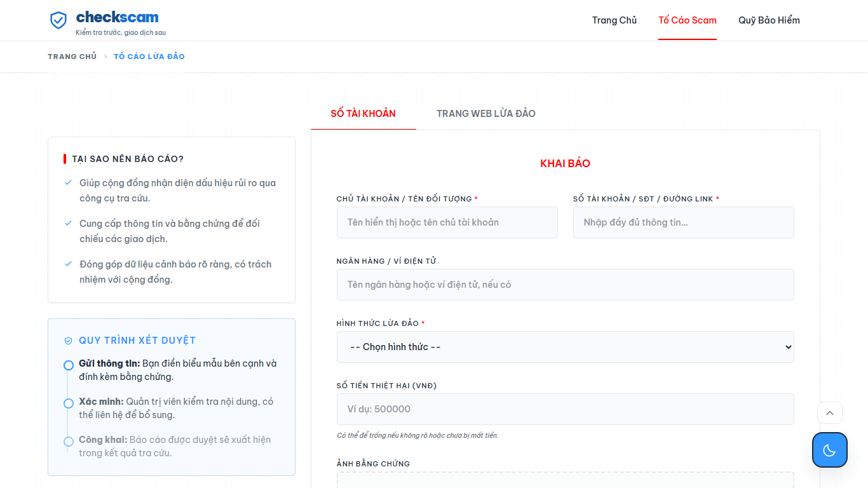868x488 pixels.
Task: Click the checkscam shield logo icon
Action: 58,20
